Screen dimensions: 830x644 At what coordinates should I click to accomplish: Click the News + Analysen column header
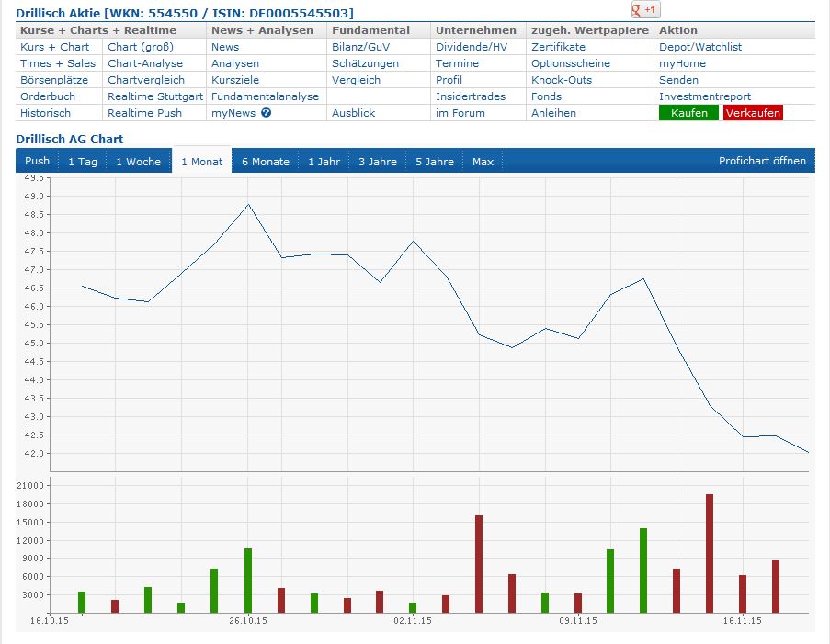coord(262,30)
